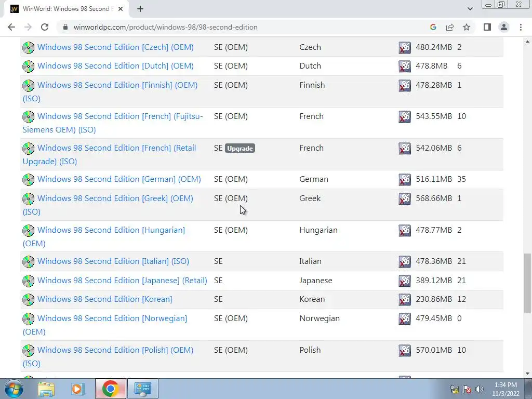Open the browser side panel
The height and width of the screenshot is (399, 532).
487,27
